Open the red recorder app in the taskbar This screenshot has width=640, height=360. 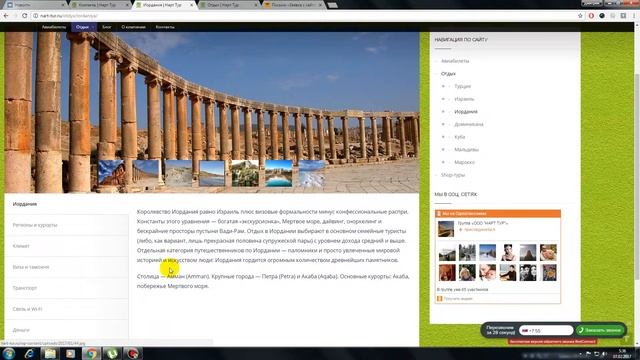[133, 353]
